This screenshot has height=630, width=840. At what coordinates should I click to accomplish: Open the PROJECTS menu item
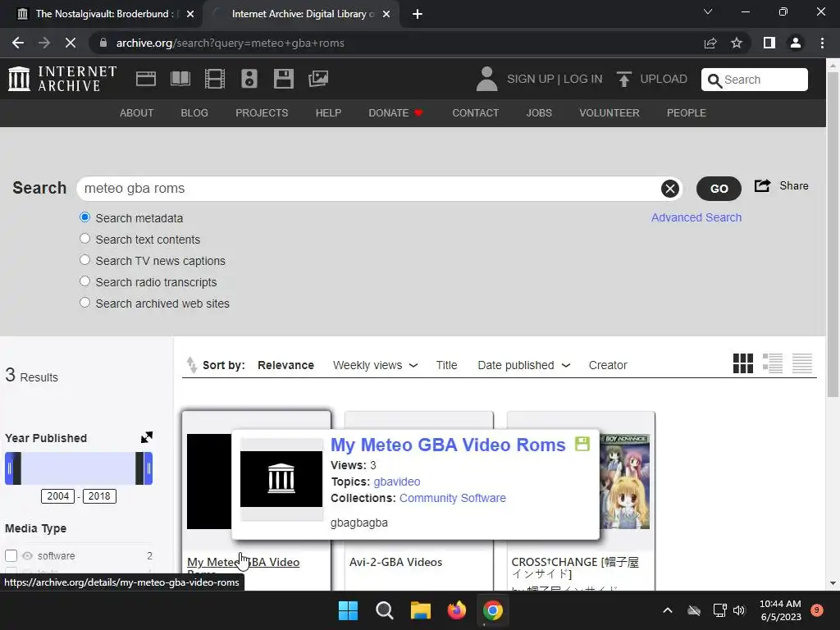tap(262, 113)
